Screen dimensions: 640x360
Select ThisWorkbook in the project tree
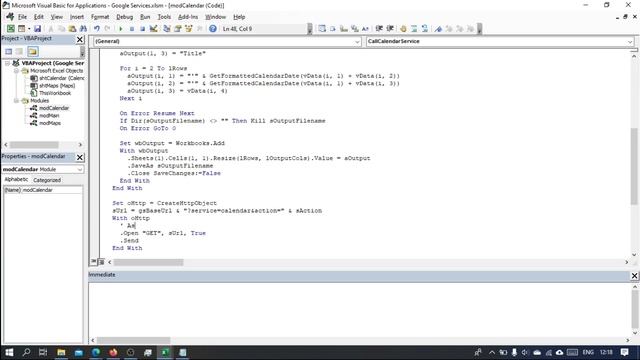click(55, 93)
